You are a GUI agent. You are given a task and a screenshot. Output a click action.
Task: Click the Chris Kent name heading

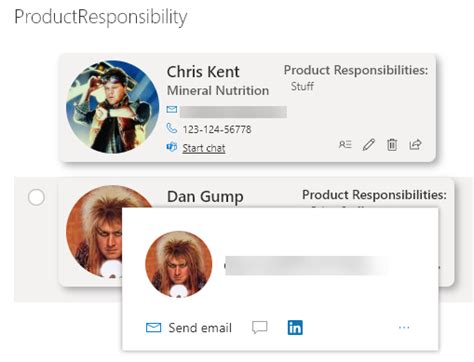[x=203, y=72]
